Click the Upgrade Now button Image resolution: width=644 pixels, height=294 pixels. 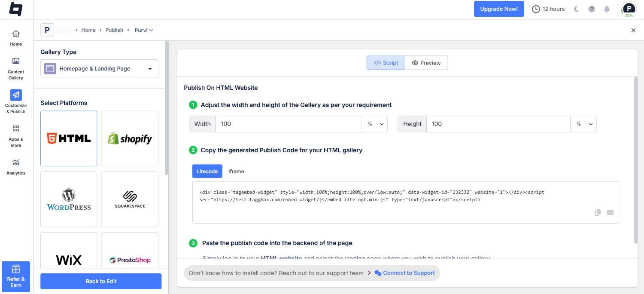tap(498, 9)
